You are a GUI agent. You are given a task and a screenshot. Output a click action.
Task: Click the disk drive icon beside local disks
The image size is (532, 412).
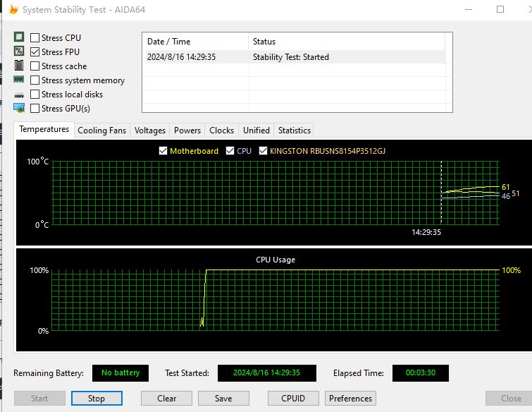coord(19,95)
